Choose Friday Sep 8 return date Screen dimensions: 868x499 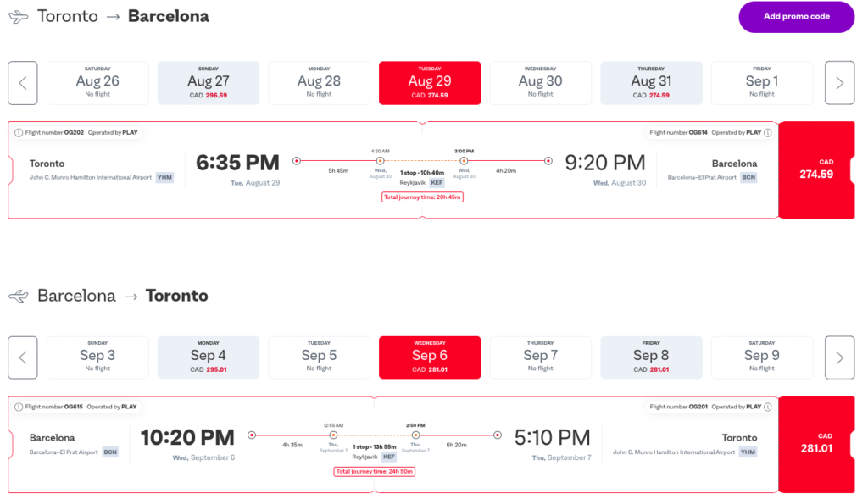point(651,358)
